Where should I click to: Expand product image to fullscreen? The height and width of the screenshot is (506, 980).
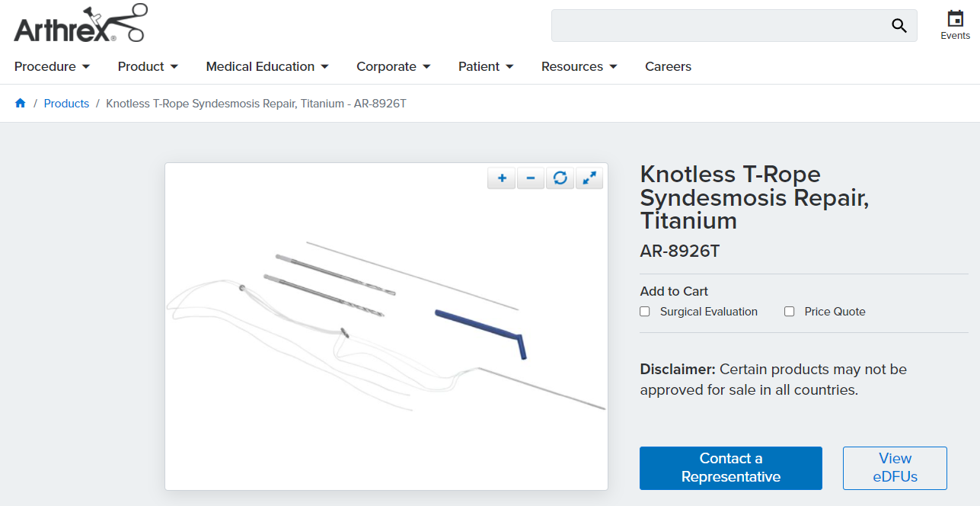tap(589, 178)
